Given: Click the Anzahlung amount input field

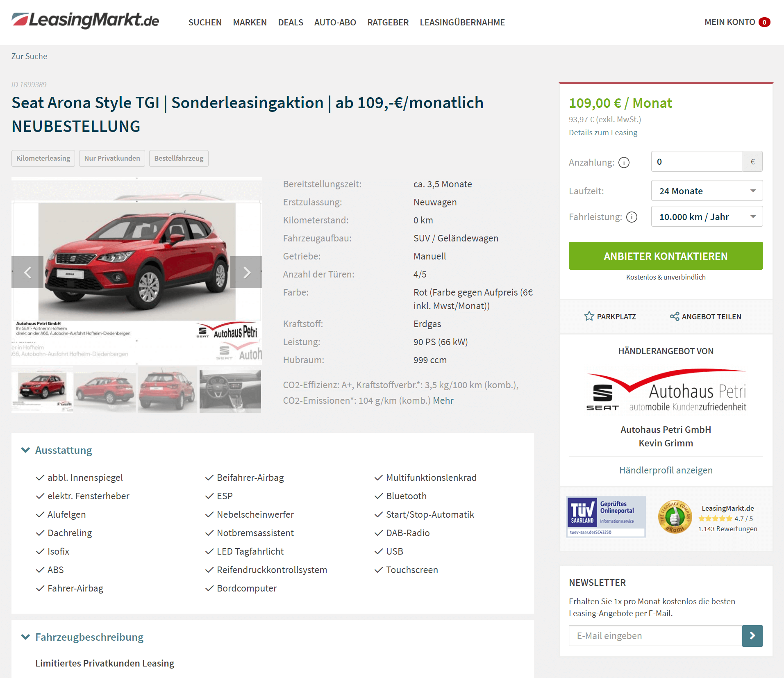Looking at the screenshot, I should (697, 162).
